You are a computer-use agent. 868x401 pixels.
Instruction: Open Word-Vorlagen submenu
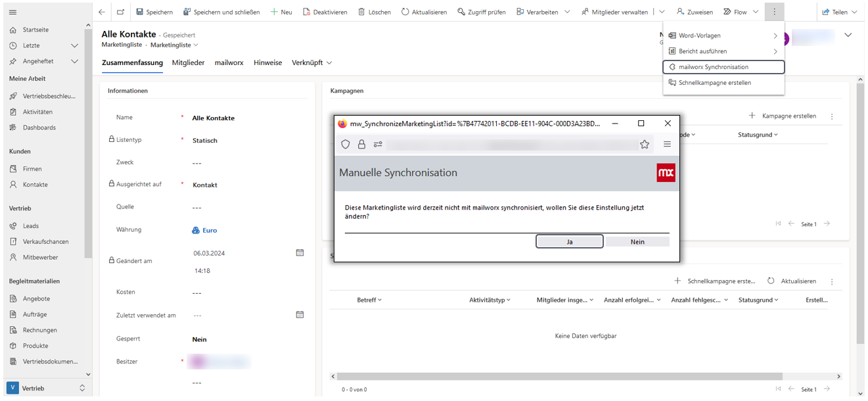click(723, 35)
